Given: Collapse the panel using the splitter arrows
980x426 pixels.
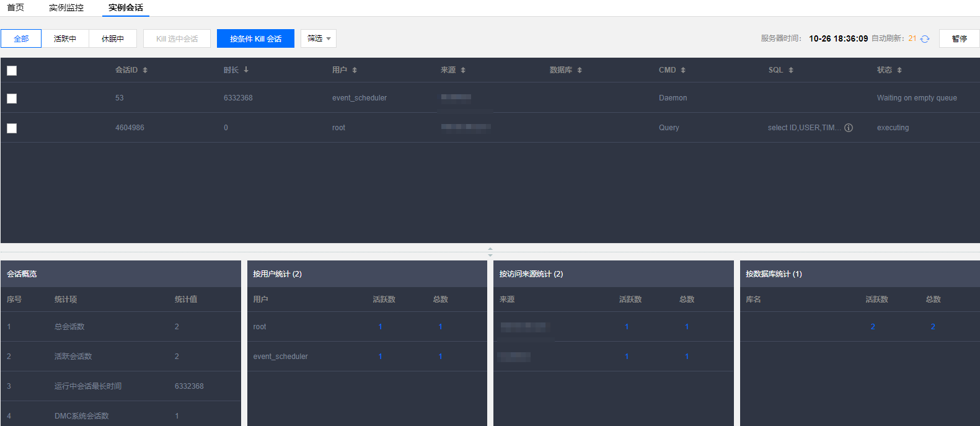Looking at the screenshot, I should point(490,252).
